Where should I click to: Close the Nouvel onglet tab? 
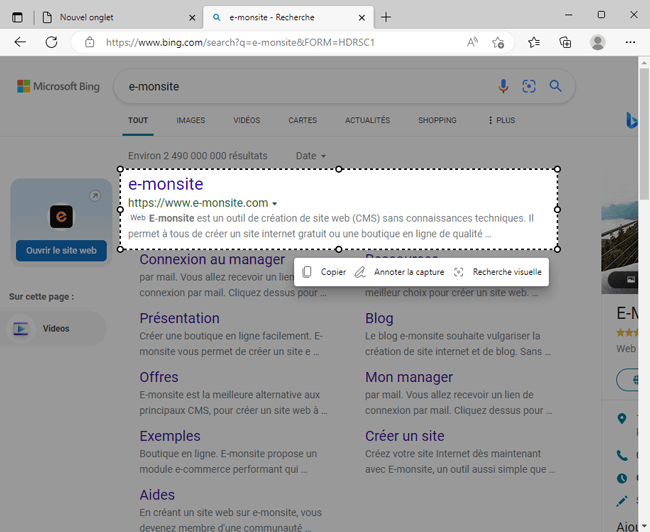pos(192,17)
